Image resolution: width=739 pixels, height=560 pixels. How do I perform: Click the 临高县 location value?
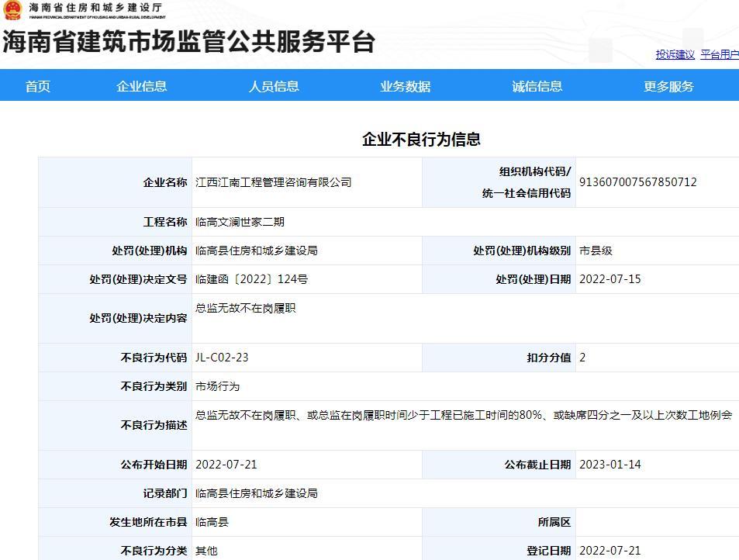[x=212, y=522]
